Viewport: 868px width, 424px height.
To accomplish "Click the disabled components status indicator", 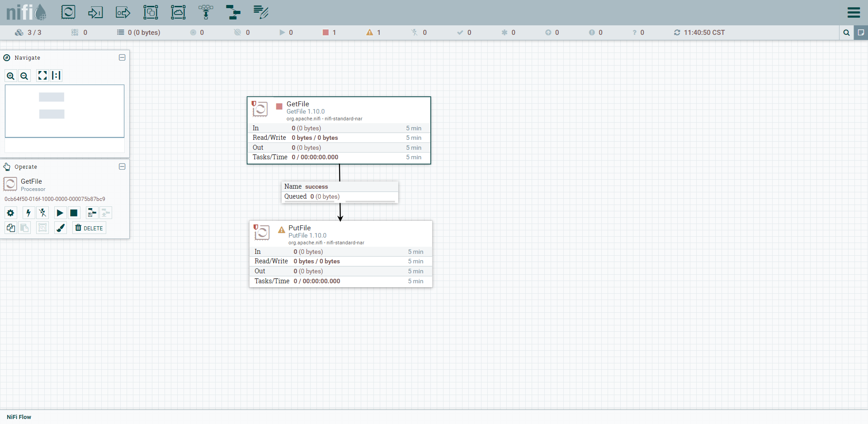I will pos(419,33).
